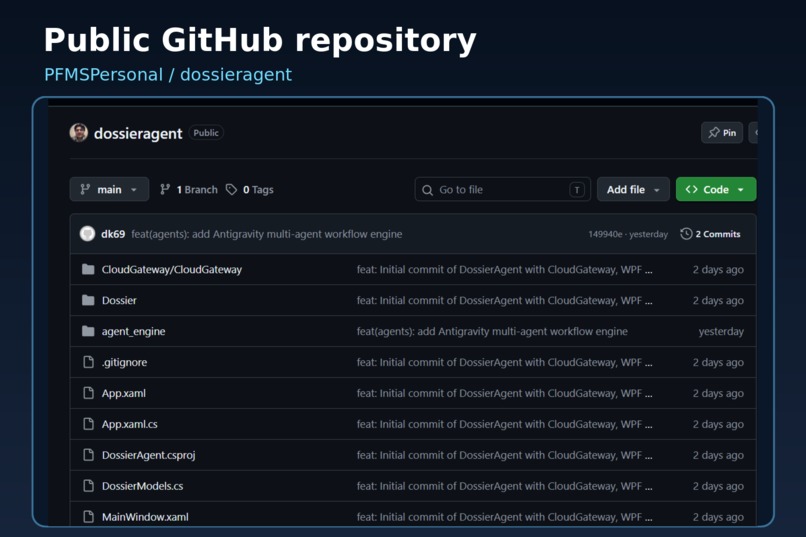Click the Dossier folder icon

click(x=88, y=300)
